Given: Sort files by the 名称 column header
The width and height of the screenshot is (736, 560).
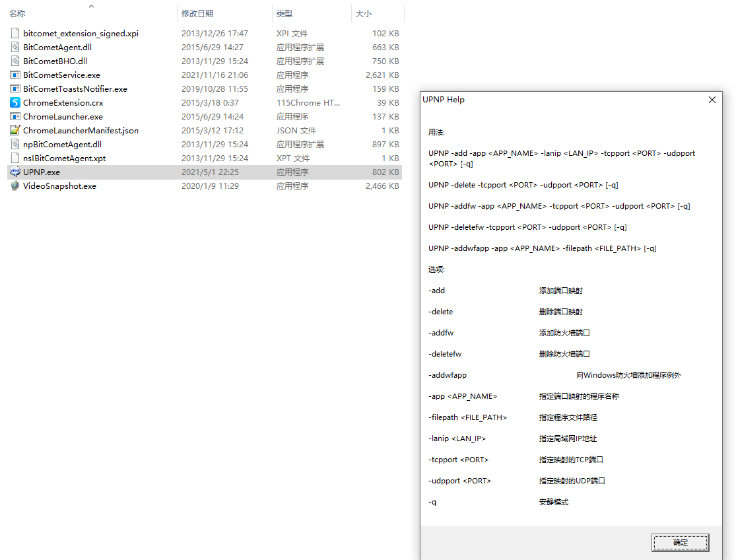Looking at the screenshot, I should 17,14.
